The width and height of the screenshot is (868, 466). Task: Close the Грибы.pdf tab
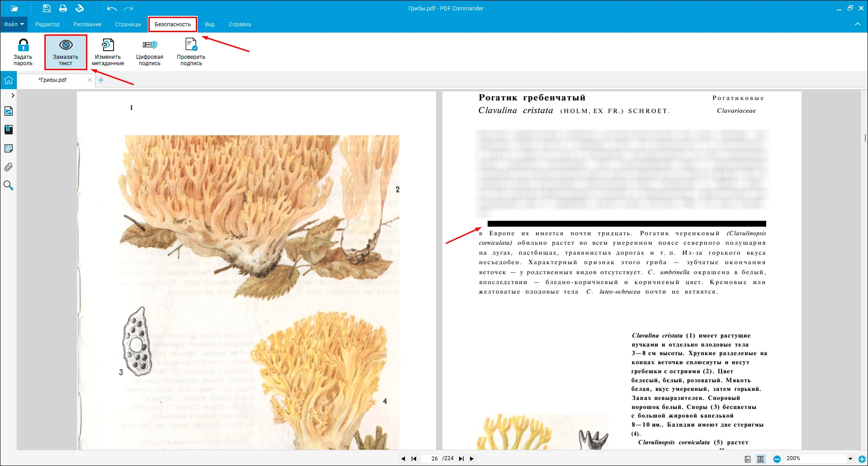pyautogui.click(x=90, y=80)
